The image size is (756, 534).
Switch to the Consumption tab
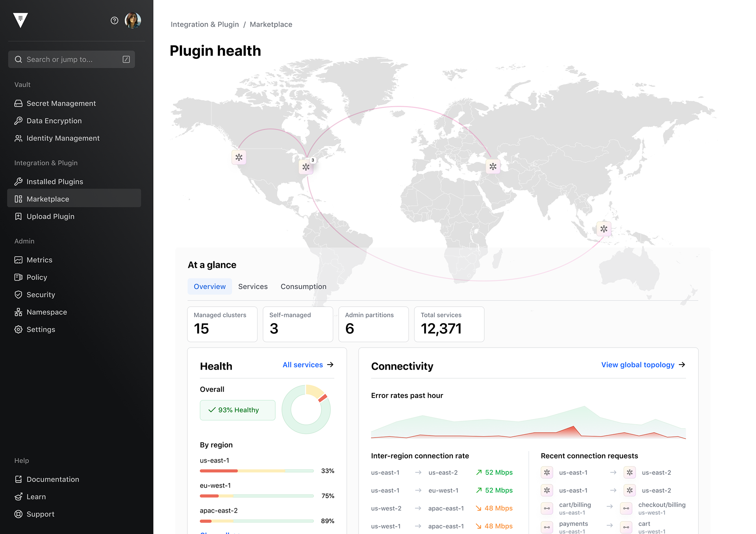(303, 287)
